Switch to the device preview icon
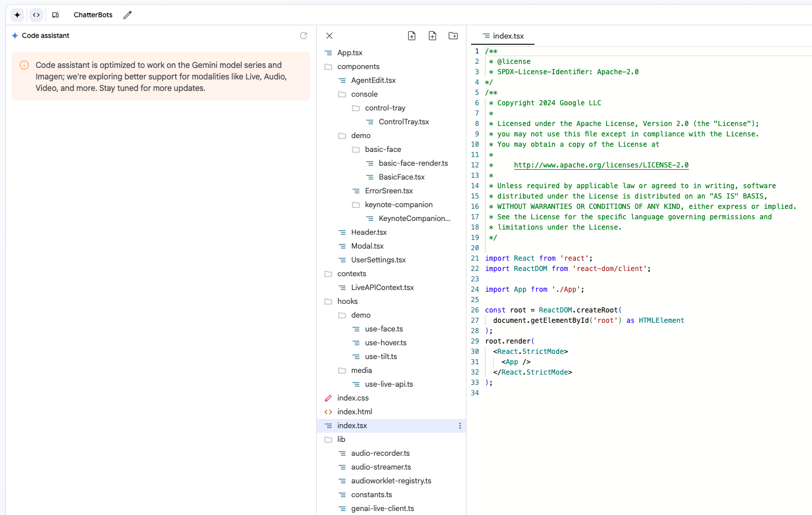This screenshot has width=812, height=515. tap(55, 15)
